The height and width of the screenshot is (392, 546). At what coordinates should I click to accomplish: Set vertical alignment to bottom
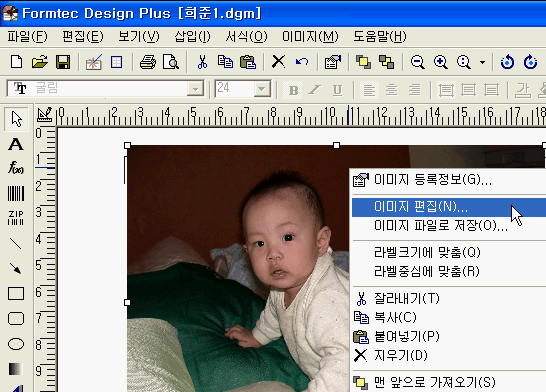[x=491, y=90]
